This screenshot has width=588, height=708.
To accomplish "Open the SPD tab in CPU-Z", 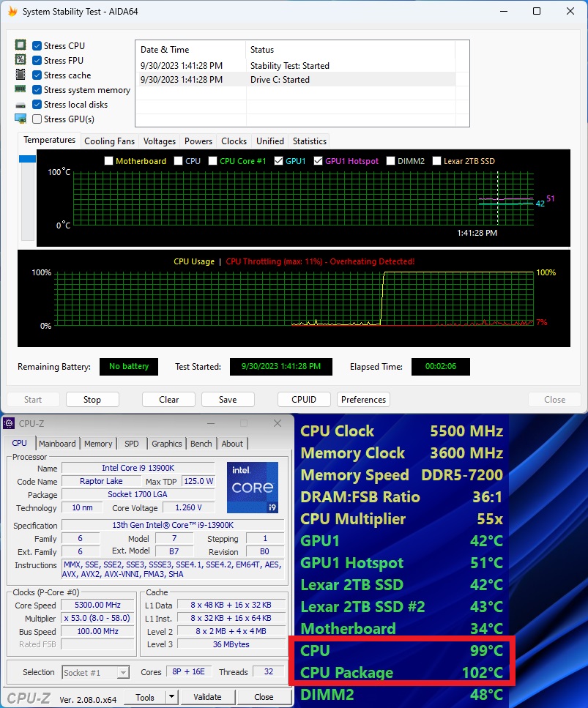I will (131, 444).
